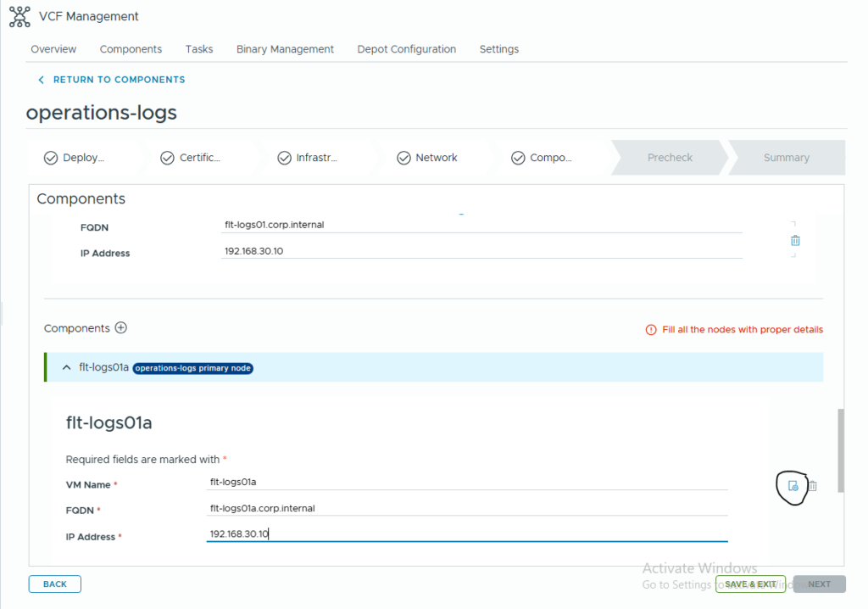
Task: Delete the flt-logs01a node with trash icon
Action: 812,486
